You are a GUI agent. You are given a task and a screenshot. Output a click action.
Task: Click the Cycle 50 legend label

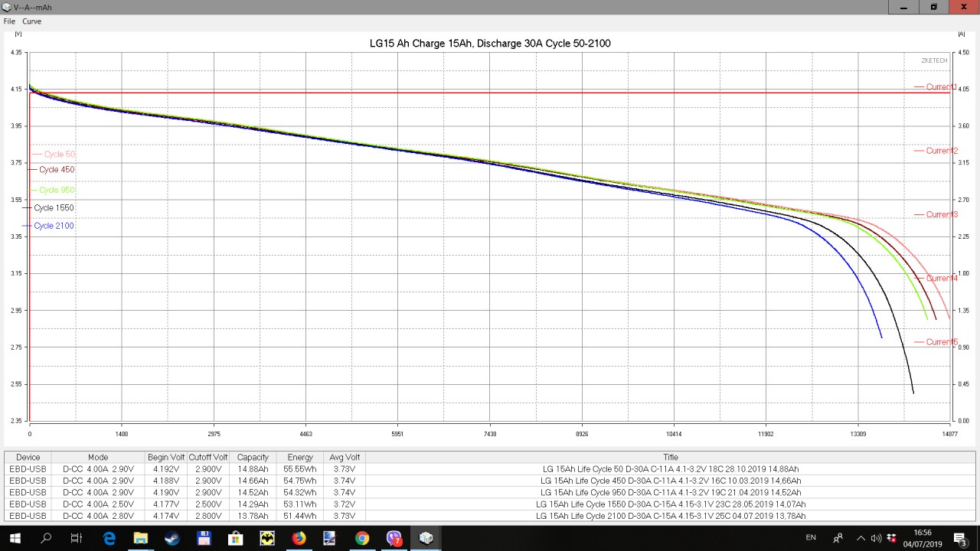click(x=59, y=155)
